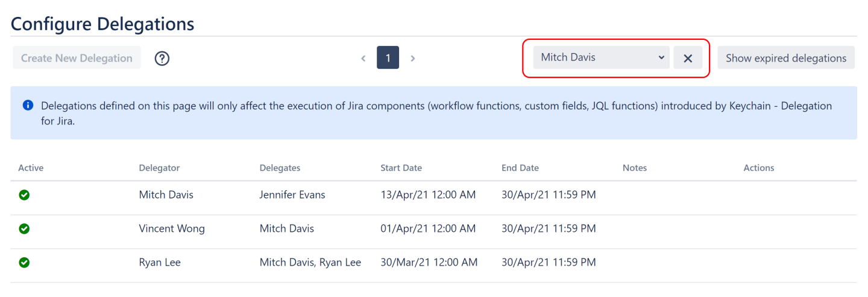Screen dimensions: 868x297
Task: Sort by Start Date column header
Action: (x=401, y=168)
